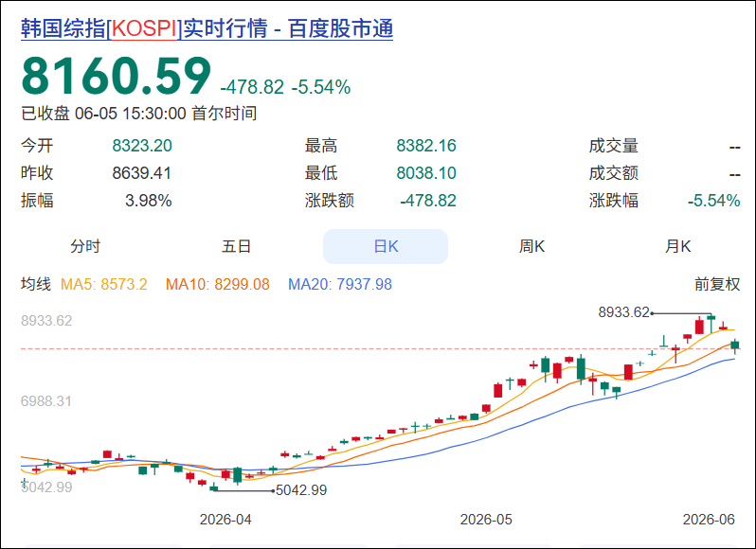Image resolution: width=756 pixels, height=549 pixels.
Task: Click the 已收盘 06-05 15:30:00 status line
Action: coord(139,114)
